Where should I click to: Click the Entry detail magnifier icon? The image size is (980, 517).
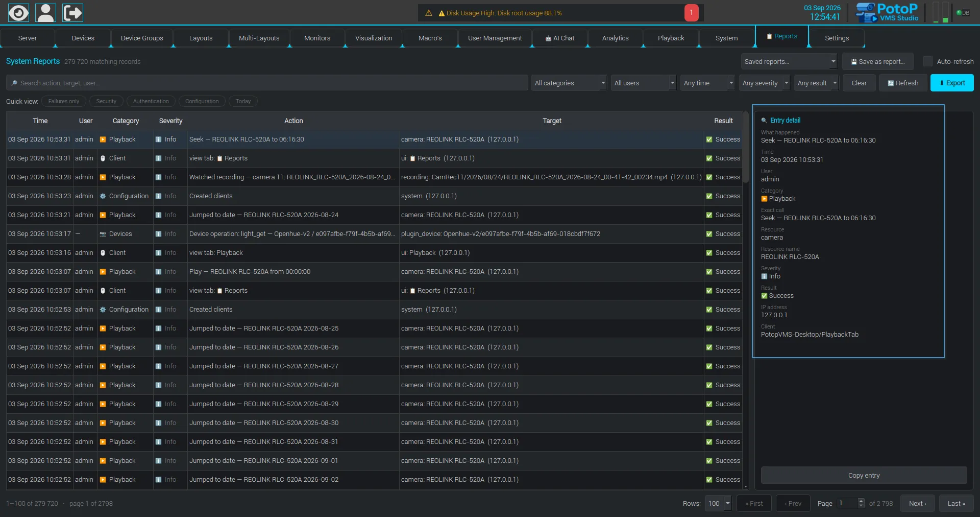764,121
